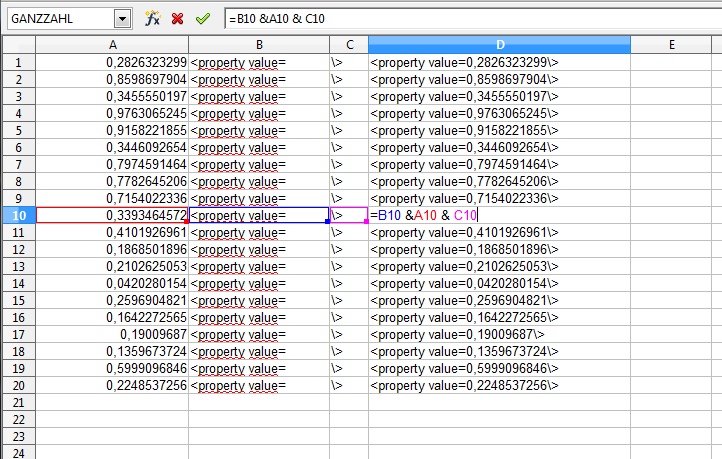Select row 22 header

(18, 419)
